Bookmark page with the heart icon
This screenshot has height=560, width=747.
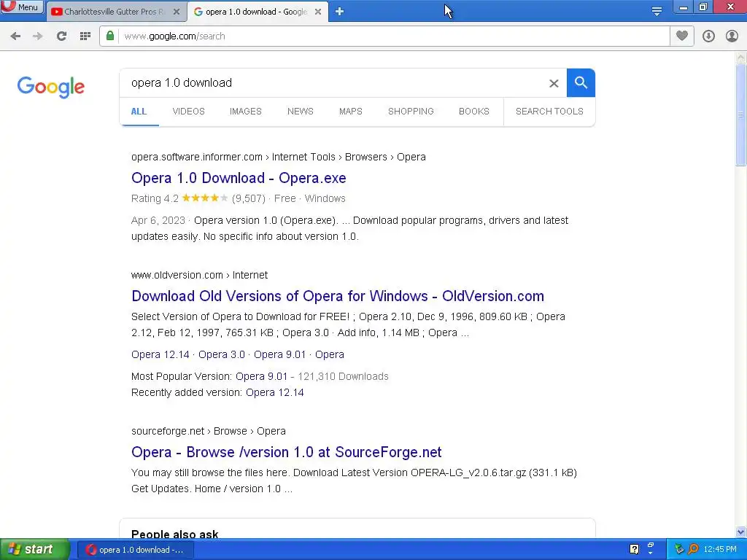[x=682, y=36]
